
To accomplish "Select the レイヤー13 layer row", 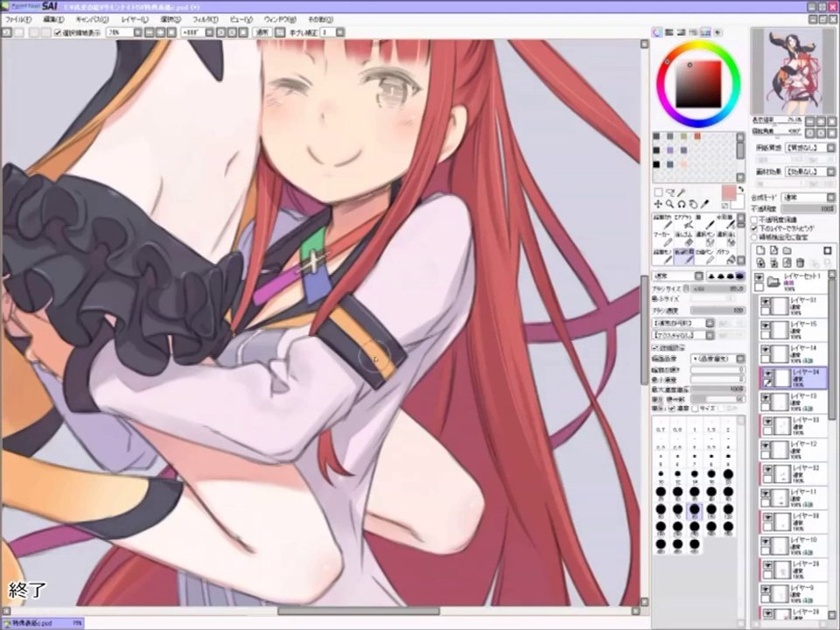I will [794, 402].
